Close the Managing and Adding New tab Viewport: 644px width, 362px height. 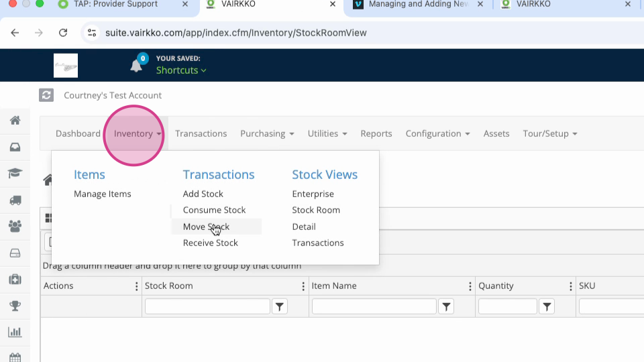[x=480, y=4]
